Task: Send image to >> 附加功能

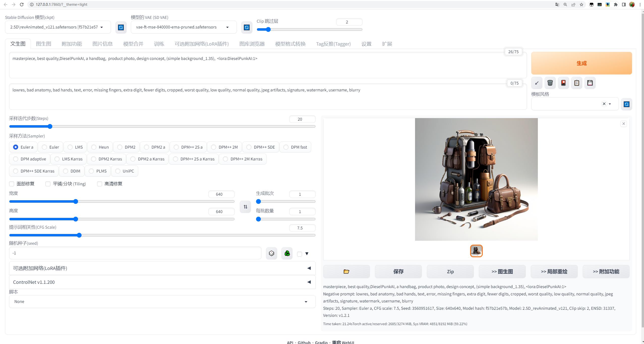Action: (606, 271)
